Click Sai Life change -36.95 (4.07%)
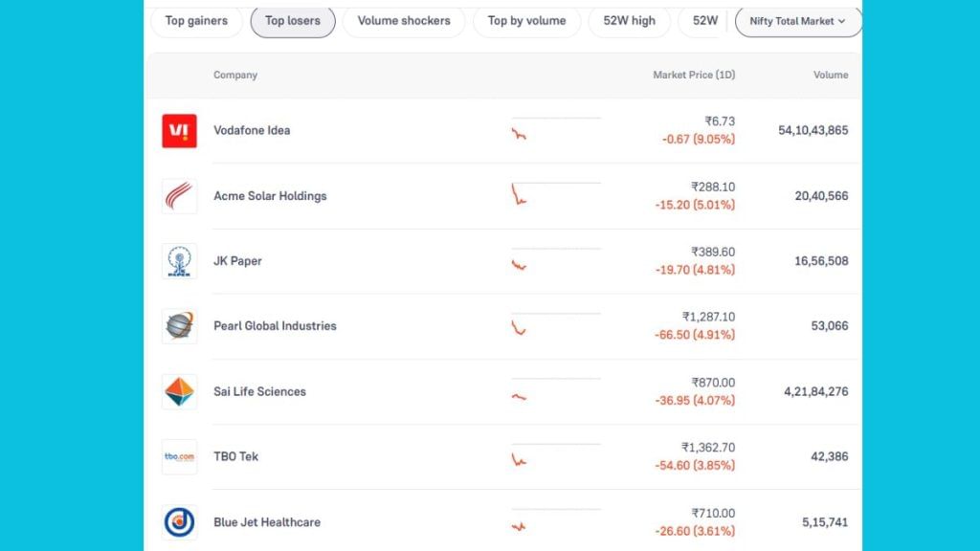Image resolution: width=980 pixels, height=551 pixels. 695,401
